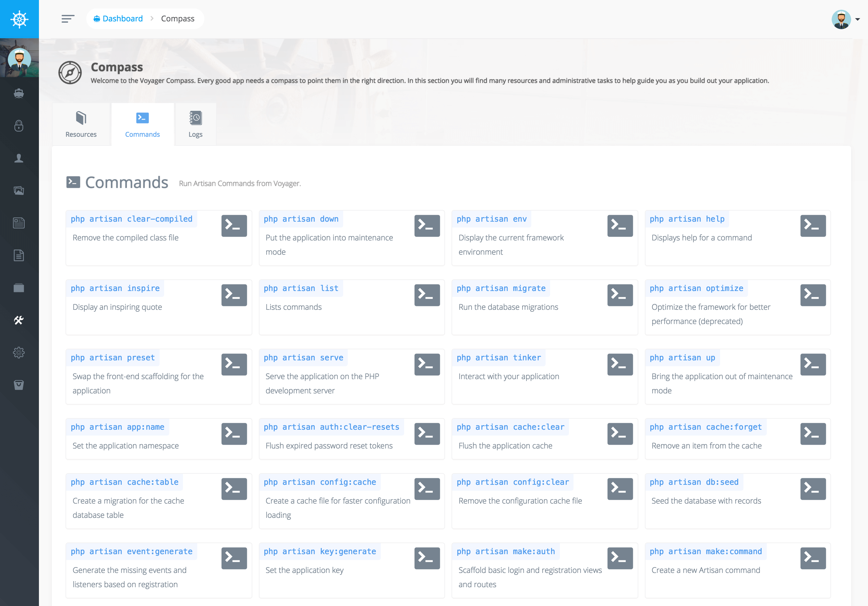Open the Pages document sidebar icon
This screenshot has width=868, height=606.
click(x=19, y=255)
